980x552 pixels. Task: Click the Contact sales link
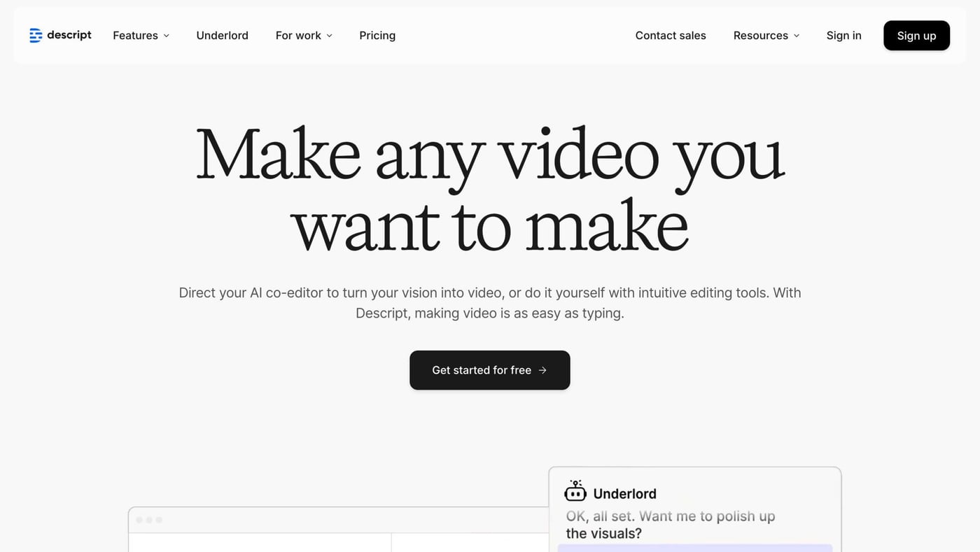pos(671,35)
